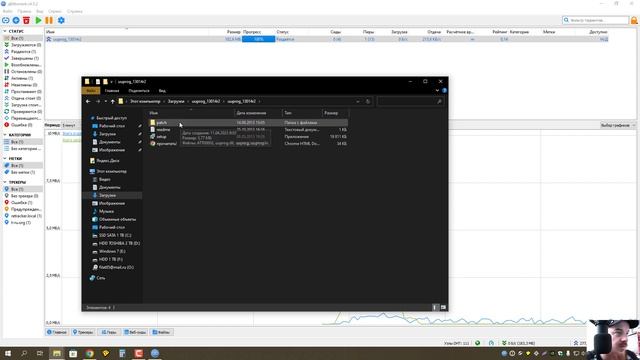The height and width of the screenshot is (360, 640).
Task: Select Без трекера filter
Action: click(x=21, y=196)
